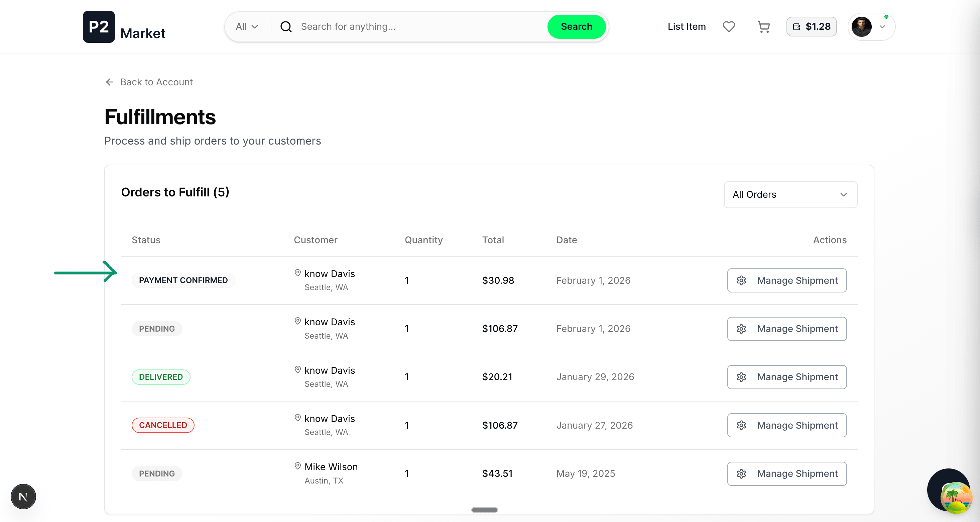This screenshot has width=980, height=522.
Task: Click the magnifying glass search icon
Action: click(286, 27)
